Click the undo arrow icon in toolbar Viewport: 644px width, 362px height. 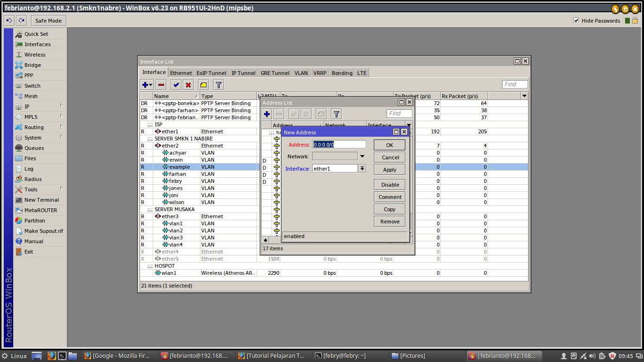[x=9, y=20]
